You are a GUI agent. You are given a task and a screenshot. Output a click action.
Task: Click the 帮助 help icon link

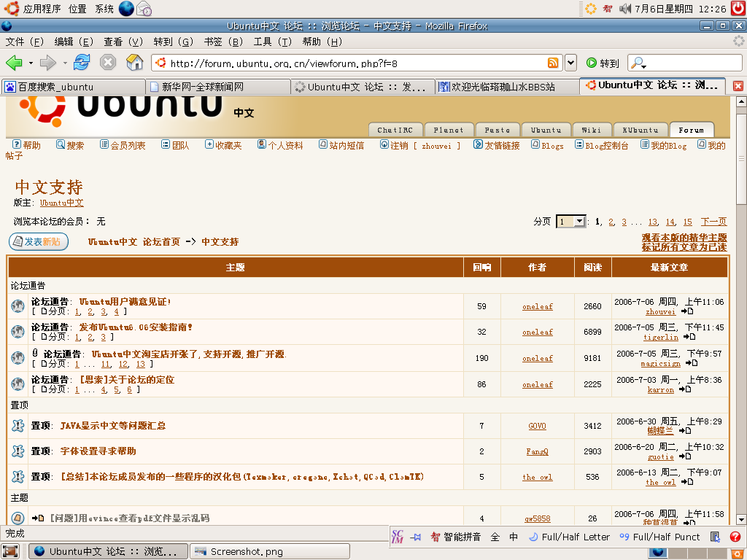tap(26, 145)
